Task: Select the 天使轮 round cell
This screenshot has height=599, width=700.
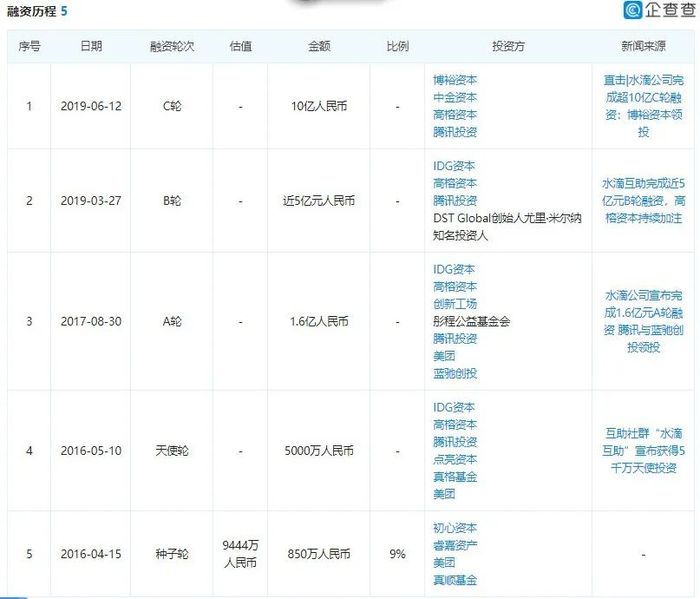Action: click(x=172, y=451)
